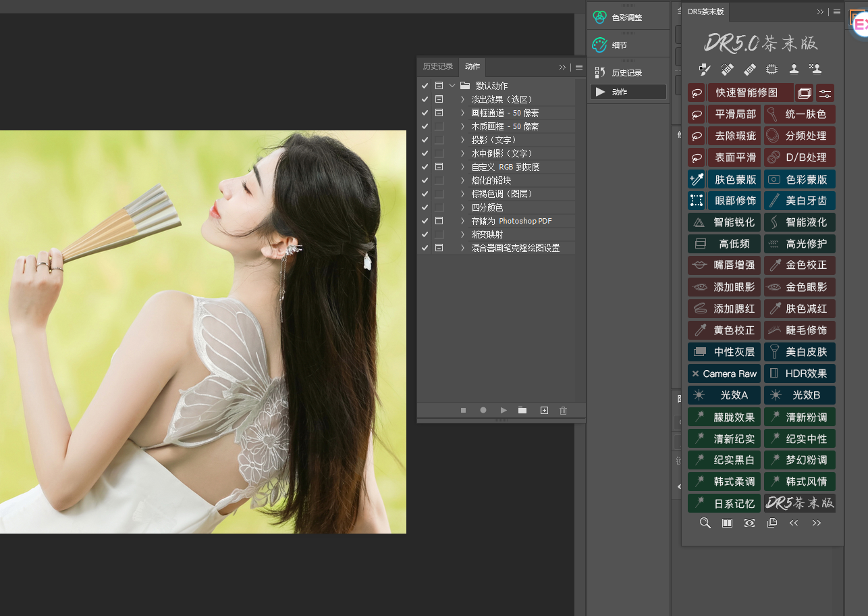Image resolution: width=868 pixels, height=616 pixels.
Task: Select the Healing Brush bandage icon without dotted outline
Action: point(750,69)
